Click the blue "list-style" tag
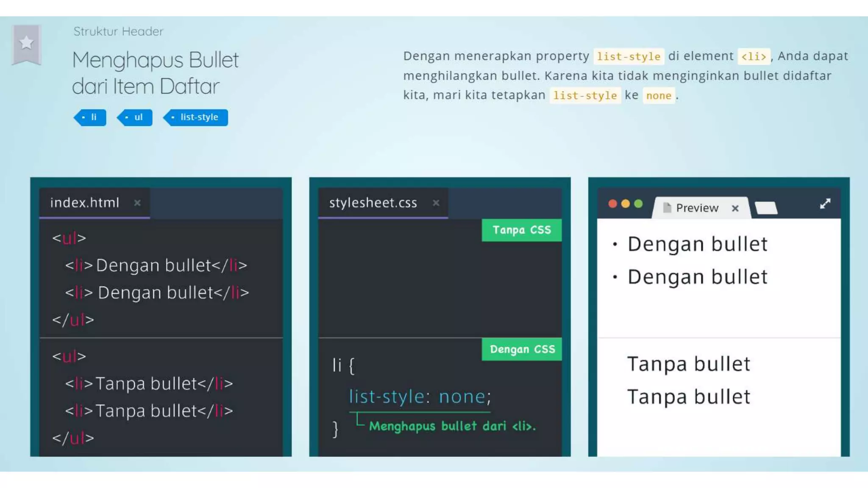This screenshot has width=868, height=488. tap(197, 117)
